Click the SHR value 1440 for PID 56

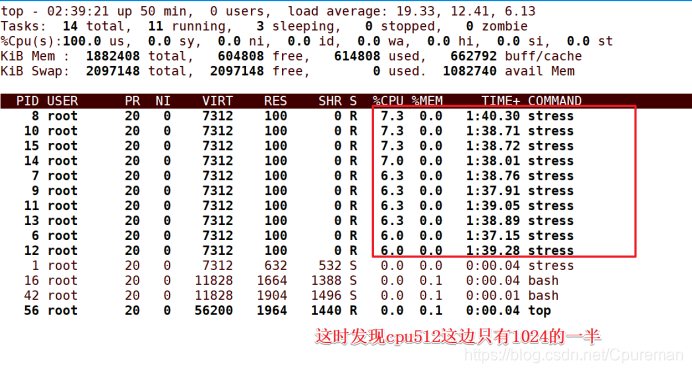click(x=326, y=311)
